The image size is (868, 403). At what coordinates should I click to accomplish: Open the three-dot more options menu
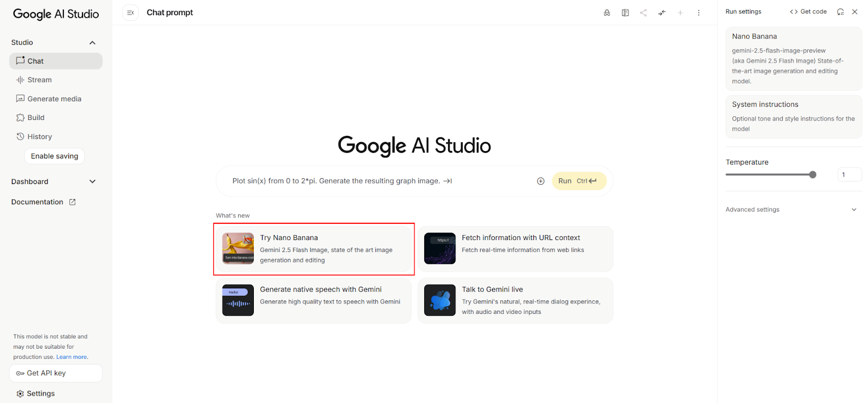[699, 12]
